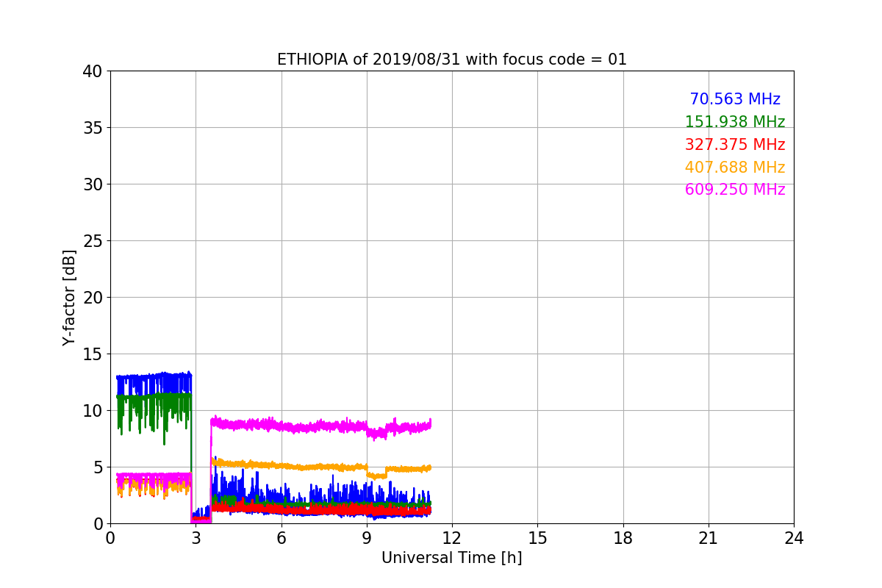Click the y-axis tick label 30

92,184
